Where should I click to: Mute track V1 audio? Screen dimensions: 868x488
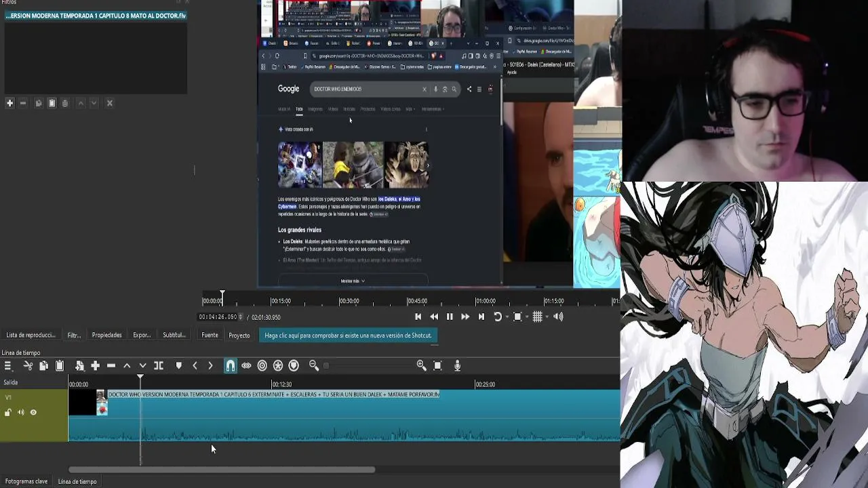point(20,412)
